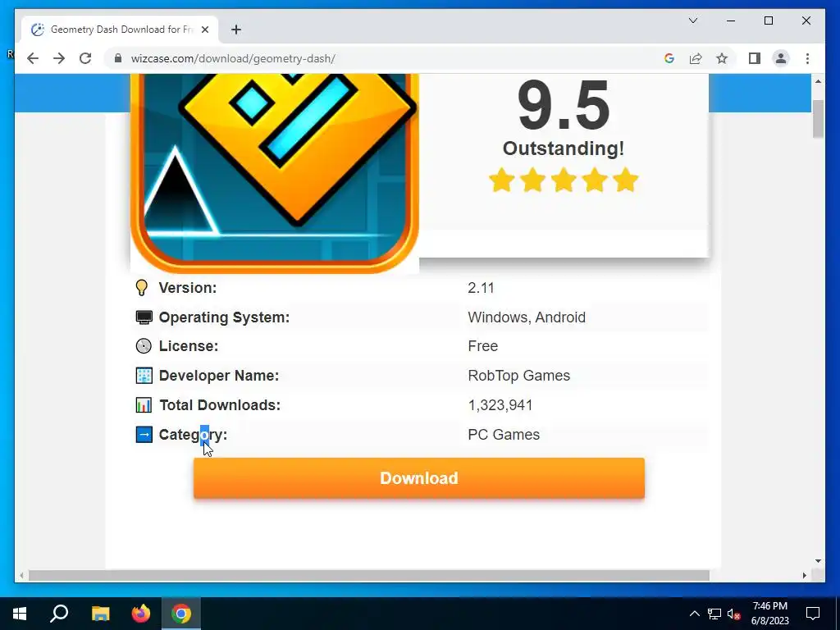
Task: Show hidden system tray icons
Action: coord(694,614)
